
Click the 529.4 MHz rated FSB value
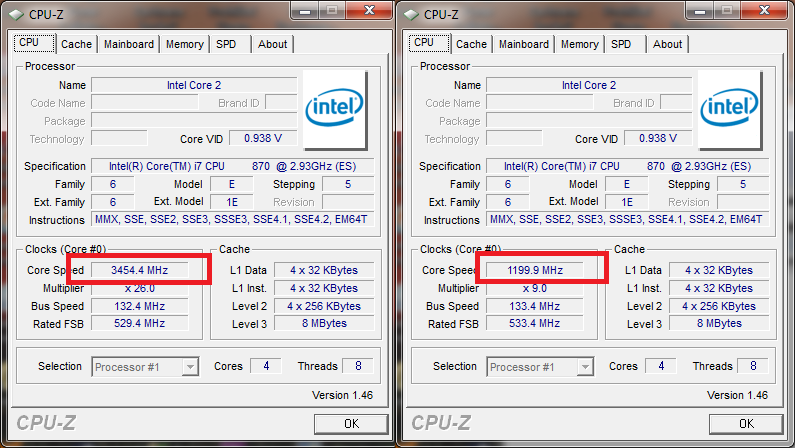[140, 324]
